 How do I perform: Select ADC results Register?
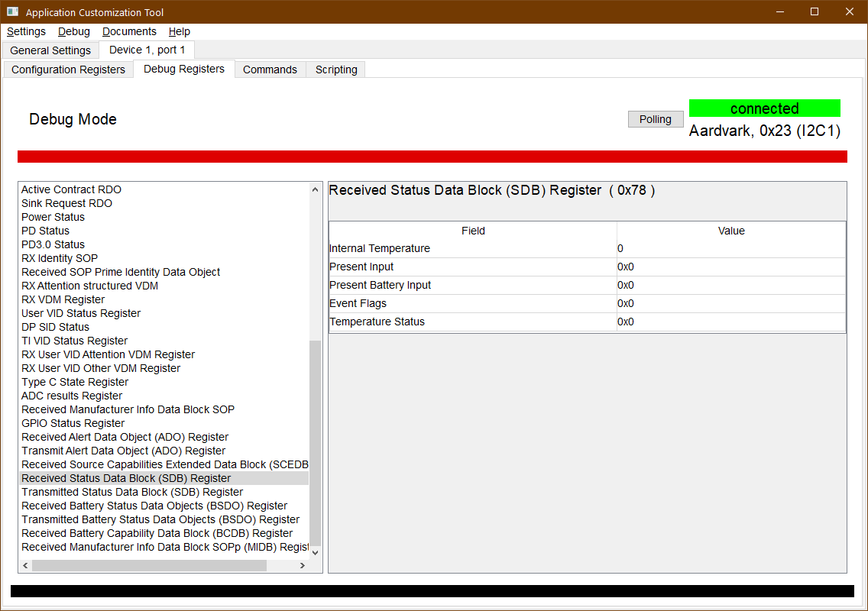(164, 396)
